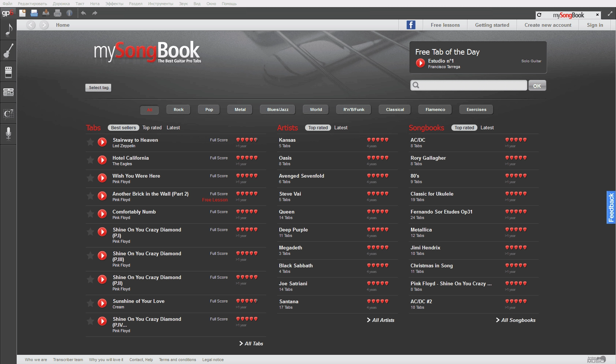This screenshot has width=616, height=364.
Task: Toggle favorite star for Comfortably Numb
Action: (x=90, y=213)
